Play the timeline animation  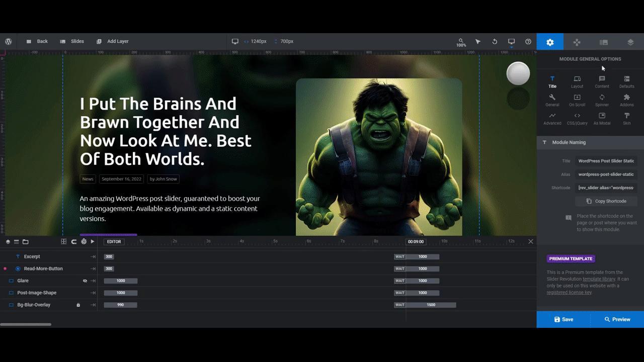[93, 242]
